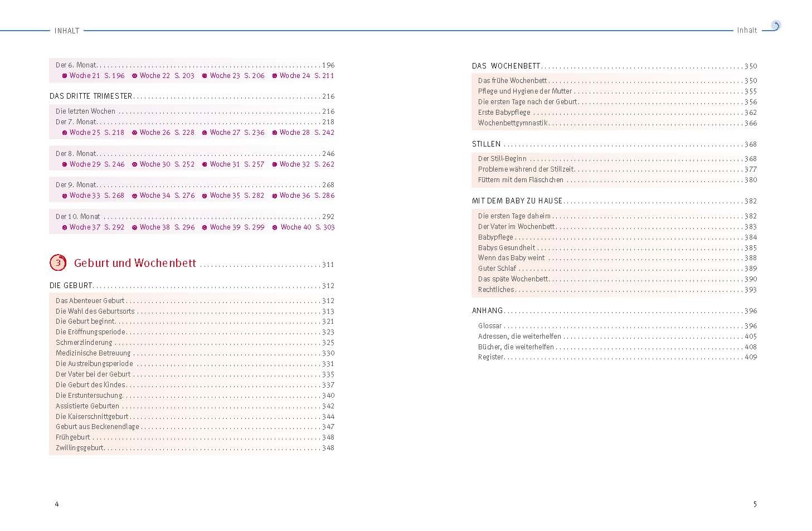Open Füttern mit dem Fläschchen entry
The image size is (812, 531).
coord(521,179)
